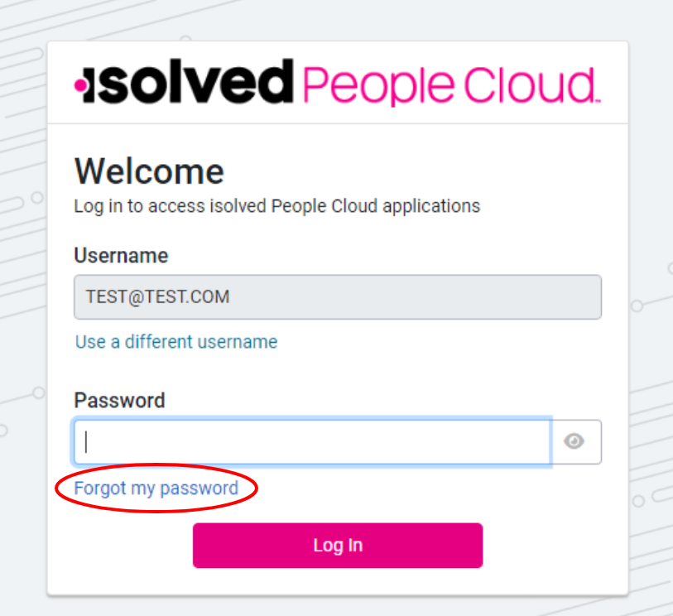Viewport: 673px width, 616px height.
Task: Click the TEST@TEST.COM username field
Action: click(x=338, y=296)
